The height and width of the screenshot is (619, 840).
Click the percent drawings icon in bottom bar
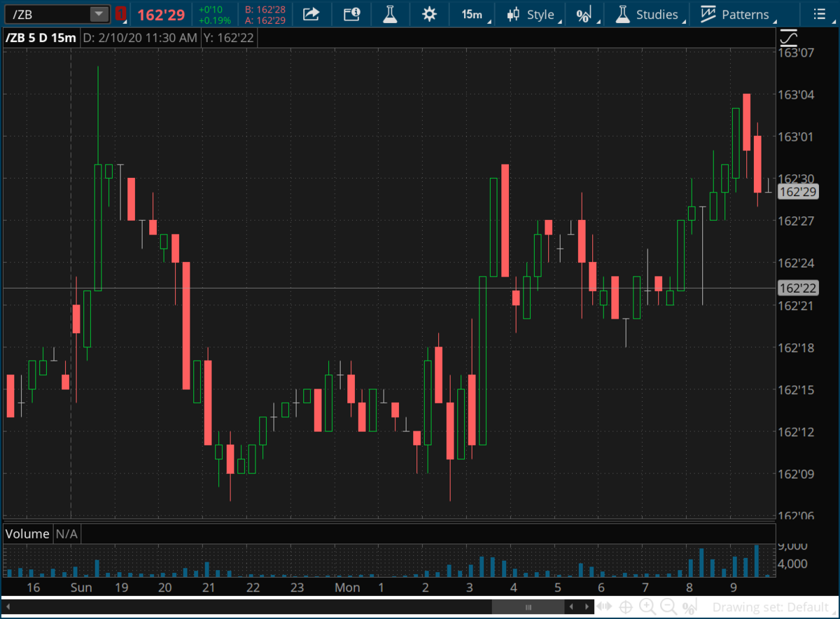pos(690,607)
